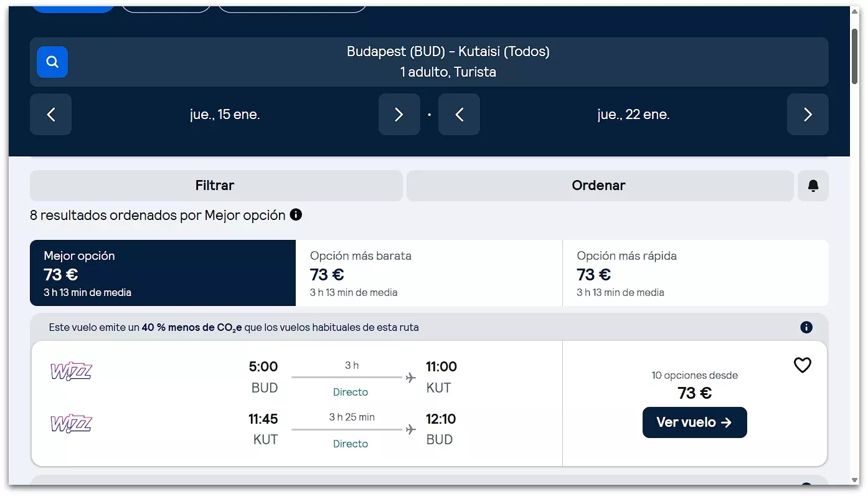
Task: Advance return date past jue., 22 ene.
Action: click(808, 115)
